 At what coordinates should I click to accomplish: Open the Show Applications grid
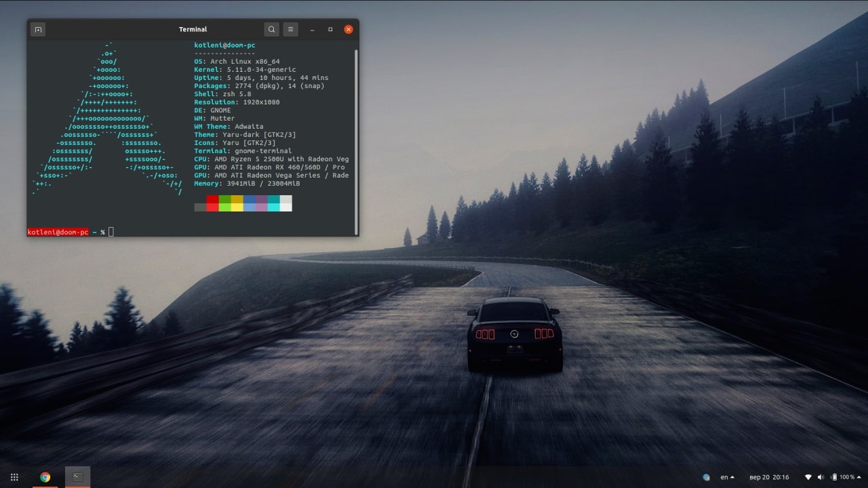pyautogui.click(x=14, y=477)
